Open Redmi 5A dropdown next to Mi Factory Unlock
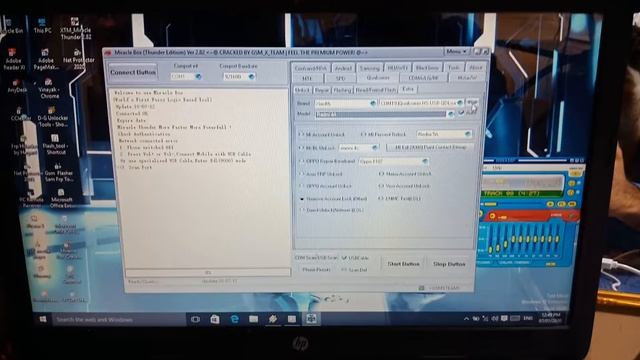The width and height of the screenshot is (640, 360). [444, 134]
